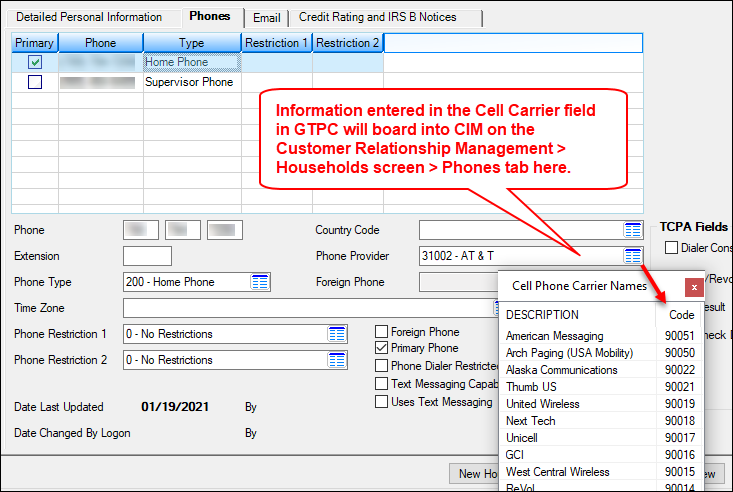This screenshot has width=733, height=492.
Task: Enable the Text Messaging Capable checkbox
Action: (381, 383)
